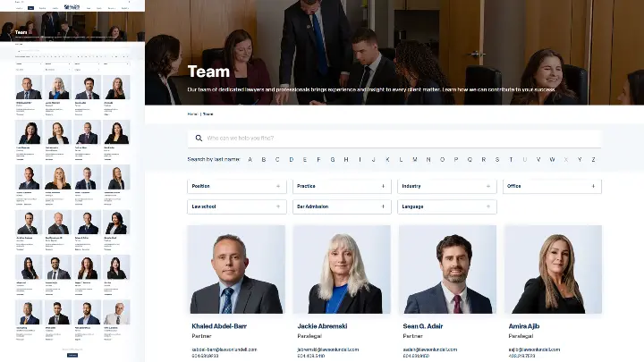Open Khaled Abdel-Barr's profile photo
Image resolution: width=644 pixels, height=362 pixels.
click(x=236, y=269)
